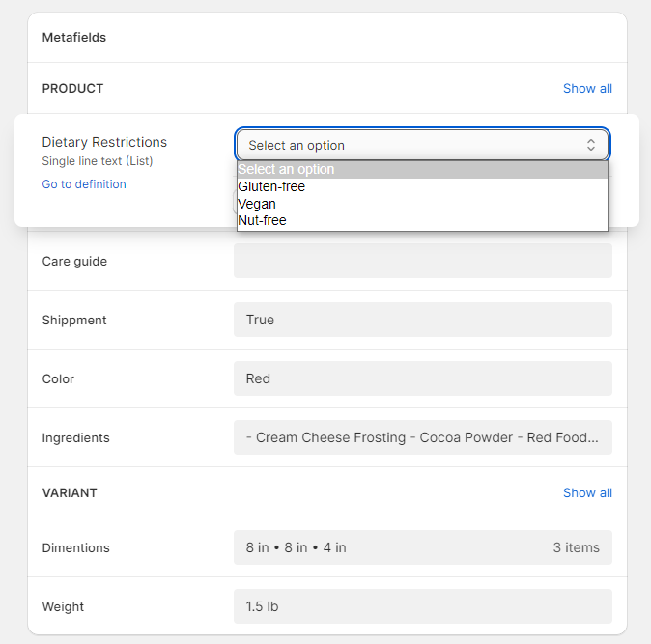The height and width of the screenshot is (644, 651).
Task: Open the Ingredients field with Cream Cheese Frosting
Action: pos(422,437)
